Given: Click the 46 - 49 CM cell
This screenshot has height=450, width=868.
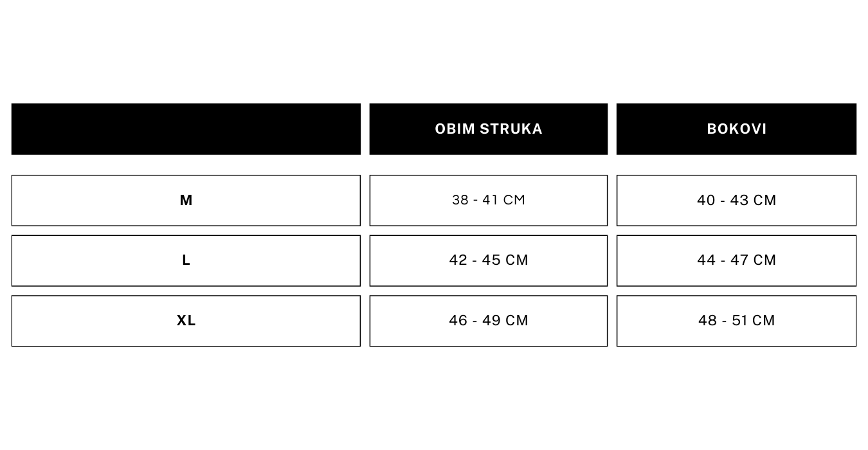Looking at the screenshot, I should [489, 321].
